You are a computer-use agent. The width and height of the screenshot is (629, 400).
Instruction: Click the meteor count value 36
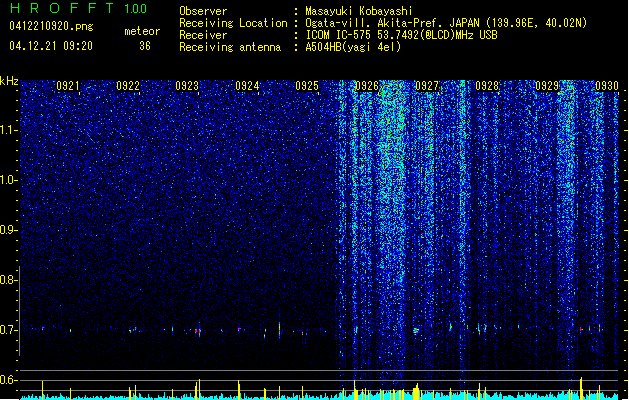pyautogui.click(x=145, y=46)
